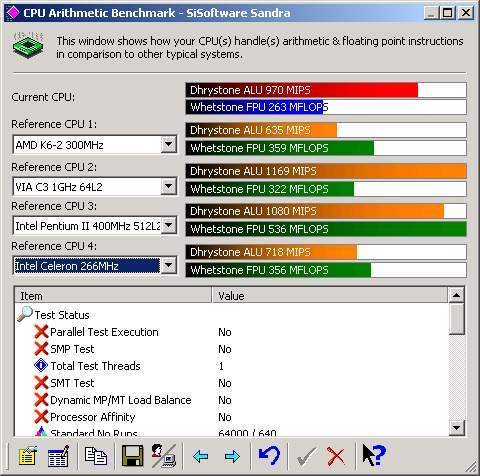480x476 pixels.
Task: Open the calendar edit toolbar icon
Action: click(x=59, y=456)
